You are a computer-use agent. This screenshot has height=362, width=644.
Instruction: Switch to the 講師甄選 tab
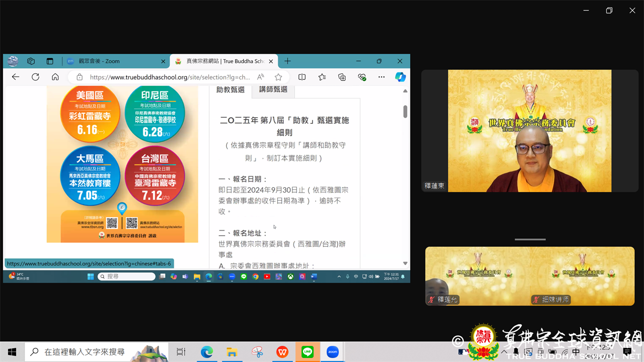coord(273,89)
